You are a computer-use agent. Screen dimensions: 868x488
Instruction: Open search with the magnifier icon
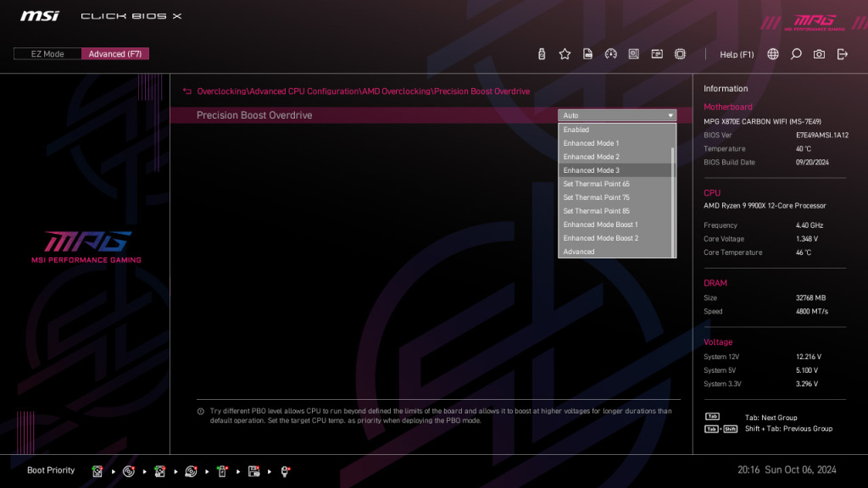(795, 53)
